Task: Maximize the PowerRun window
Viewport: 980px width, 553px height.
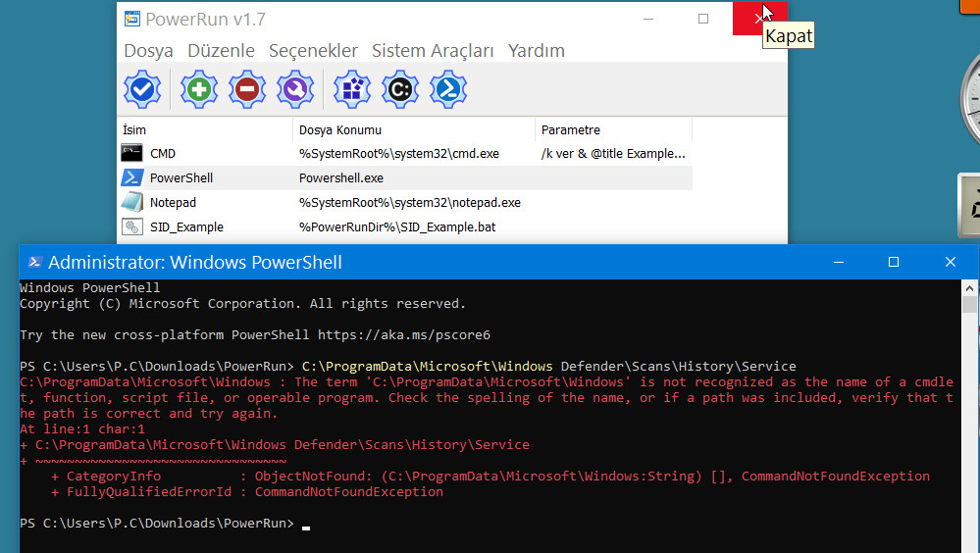Action: coord(703,19)
